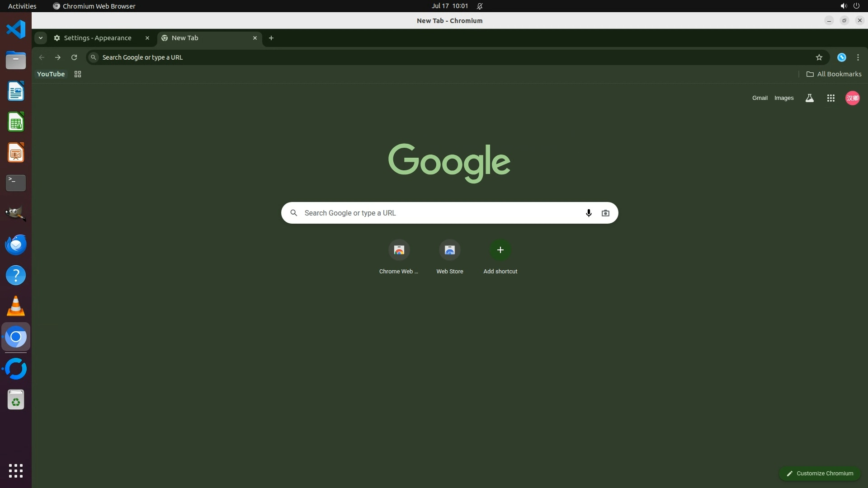Switch to Settings - Appearance tab
Image resolution: width=868 pixels, height=488 pixels.
98,38
